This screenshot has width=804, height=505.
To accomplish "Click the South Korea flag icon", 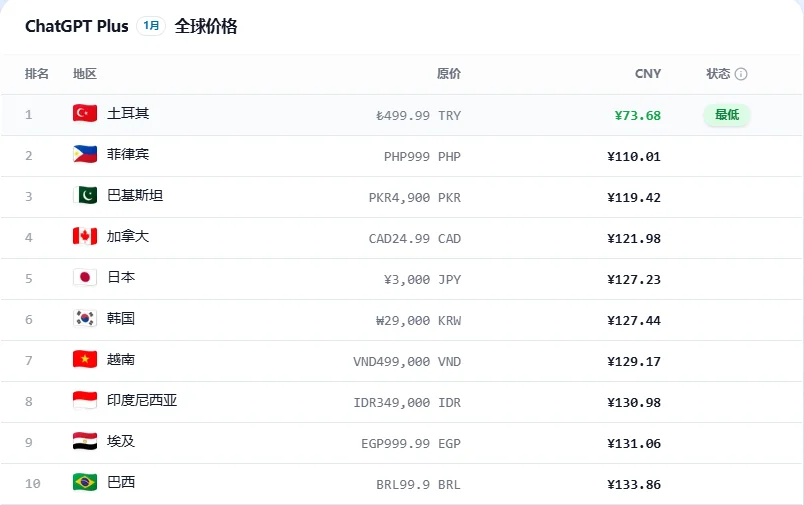I will point(85,318).
